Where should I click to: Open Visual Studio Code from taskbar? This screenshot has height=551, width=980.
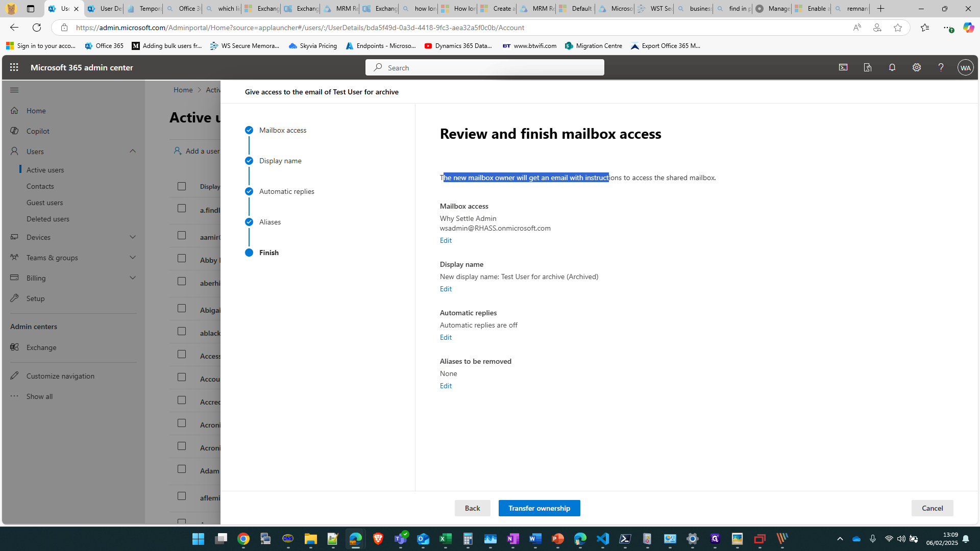point(603,539)
